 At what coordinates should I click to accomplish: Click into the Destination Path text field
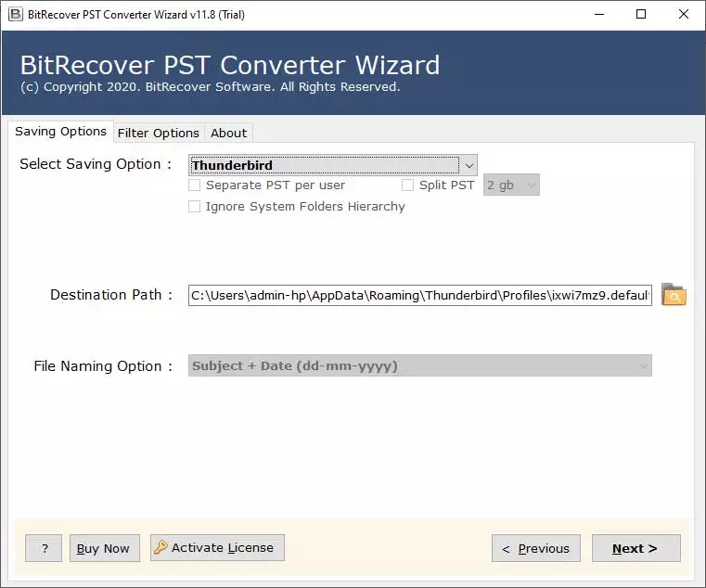(419, 295)
